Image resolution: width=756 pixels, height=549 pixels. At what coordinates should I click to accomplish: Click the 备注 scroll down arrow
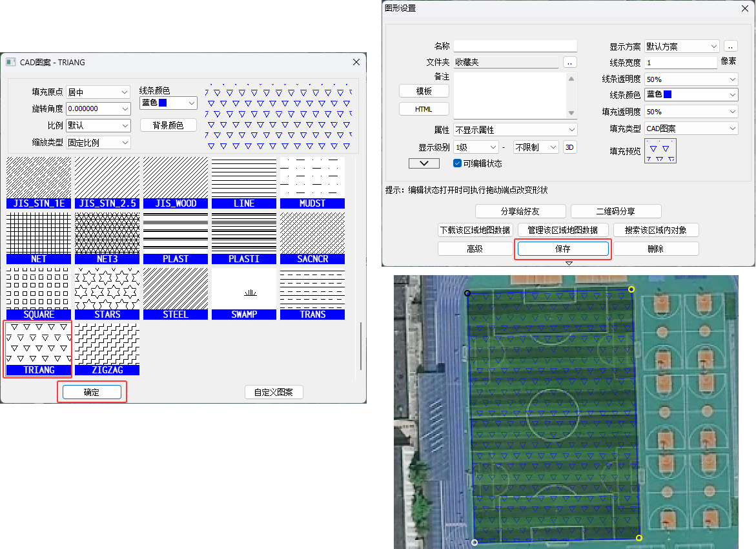pyautogui.click(x=571, y=113)
